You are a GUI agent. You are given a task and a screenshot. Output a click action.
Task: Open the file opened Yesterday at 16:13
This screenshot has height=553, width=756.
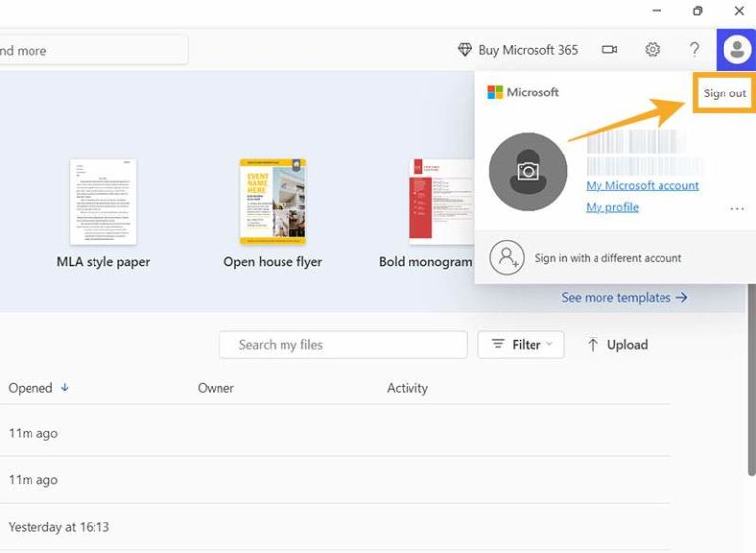point(59,527)
